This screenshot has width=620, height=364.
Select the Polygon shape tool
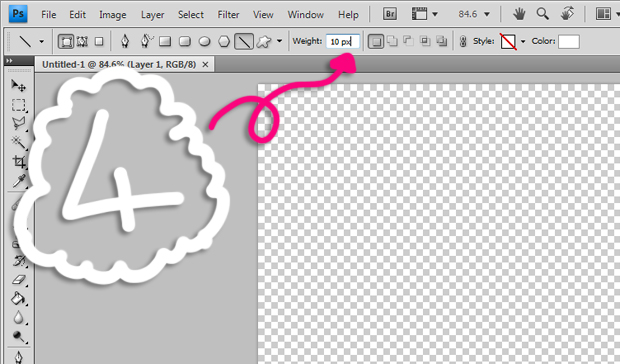224,41
